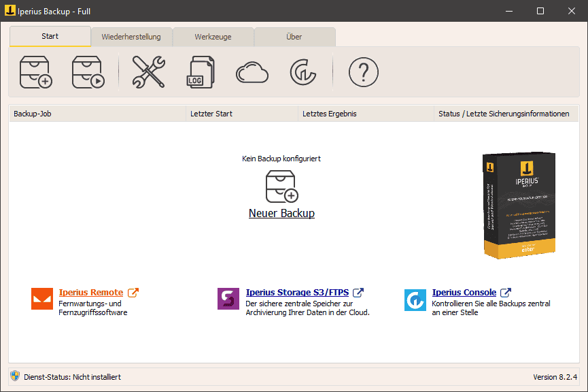The height and width of the screenshot is (392, 588).
Task: Open general settings wrench and screwdriver icon
Action: coord(148,72)
